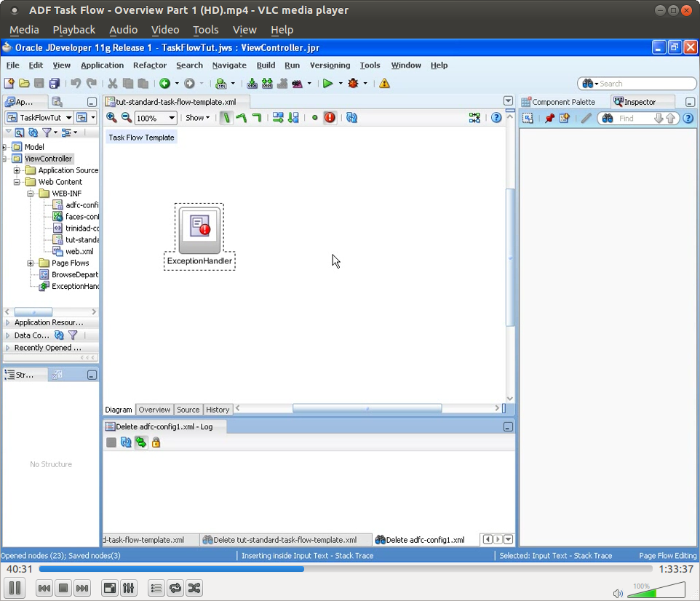Select the straight-line edge routing icon
The image size is (700, 601).
226,117
